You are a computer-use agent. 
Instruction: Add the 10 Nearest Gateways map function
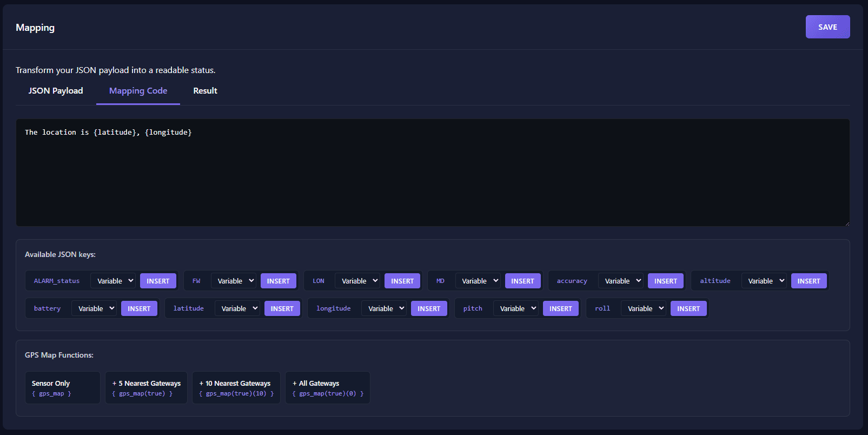[x=236, y=387]
